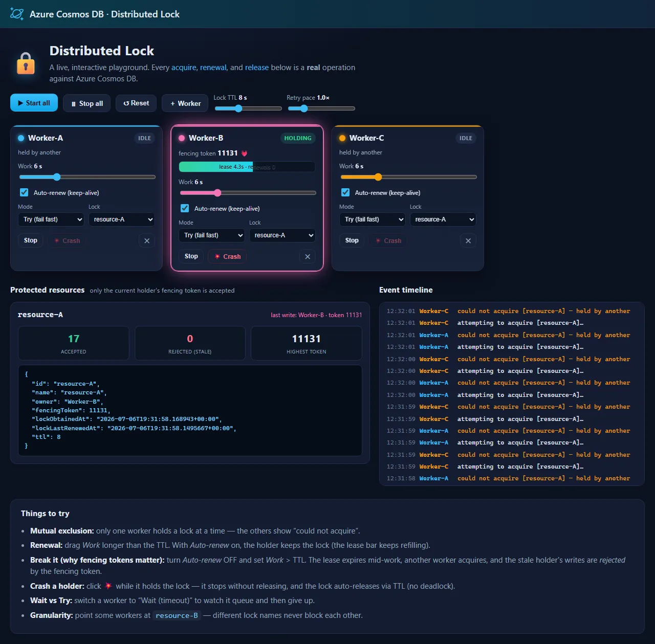The image size is (655, 644).
Task: Click the orange status dot of Worker-C
Action: point(342,138)
